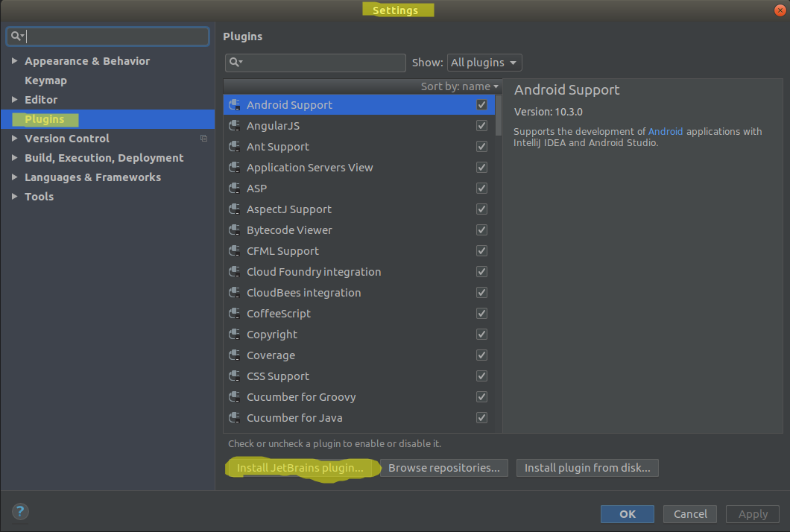
Task: Click Install plugin from disk button
Action: pos(587,467)
